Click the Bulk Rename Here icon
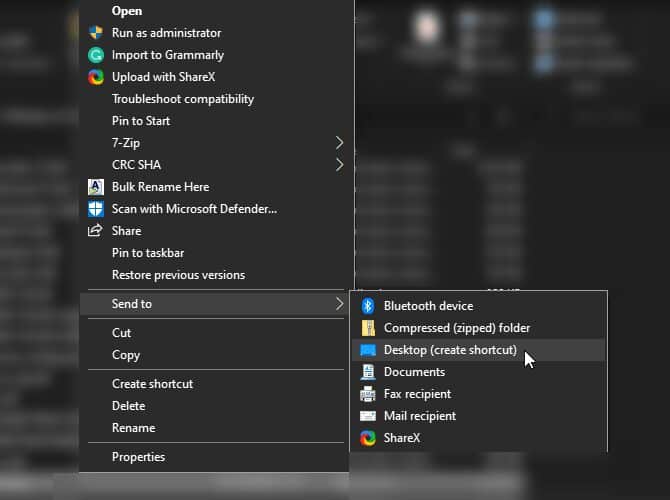Screen dimensions: 670x500 coord(96,187)
